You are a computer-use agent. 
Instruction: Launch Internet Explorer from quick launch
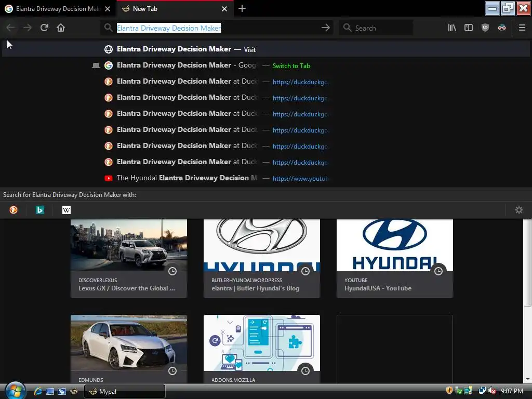tap(37, 391)
